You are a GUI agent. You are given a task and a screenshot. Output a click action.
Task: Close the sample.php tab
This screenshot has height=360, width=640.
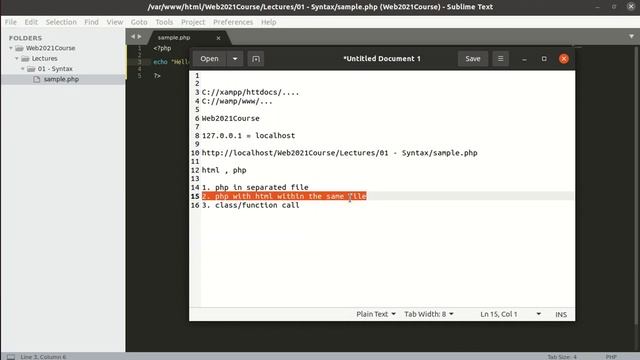218,38
